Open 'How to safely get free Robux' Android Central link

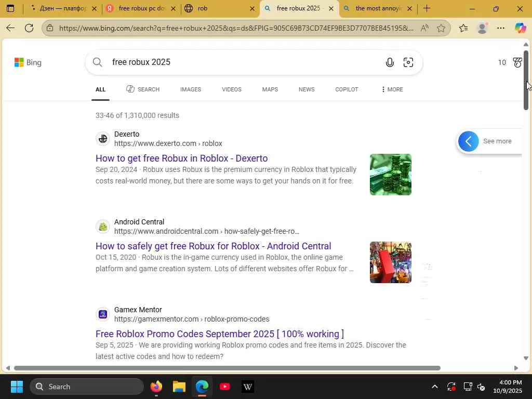click(x=214, y=246)
